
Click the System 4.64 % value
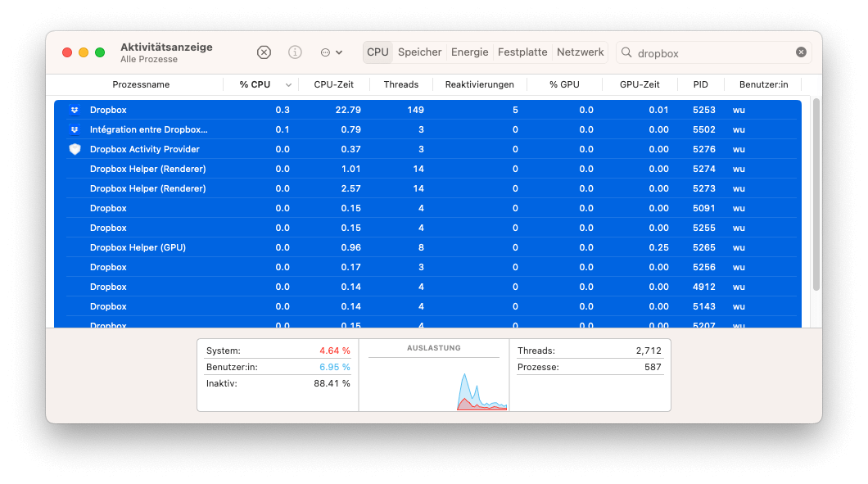(x=334, y=351)
